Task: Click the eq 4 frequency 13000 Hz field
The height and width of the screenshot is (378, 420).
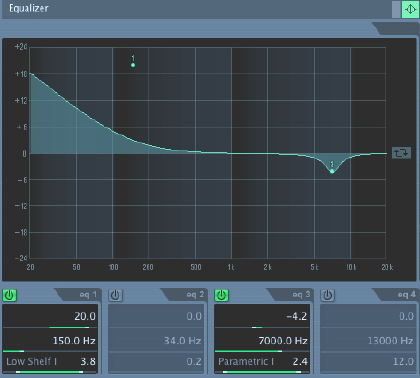Action: (390, 341)
